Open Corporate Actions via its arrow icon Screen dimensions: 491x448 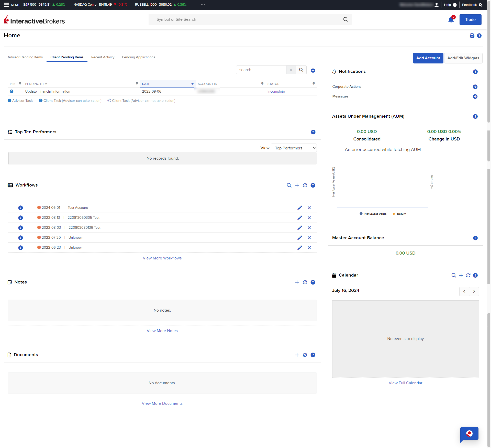pos(475,87)
